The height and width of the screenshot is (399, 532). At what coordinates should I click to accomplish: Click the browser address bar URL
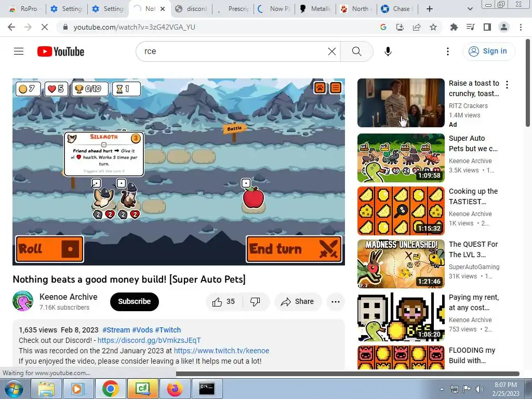tap(135, 27)
